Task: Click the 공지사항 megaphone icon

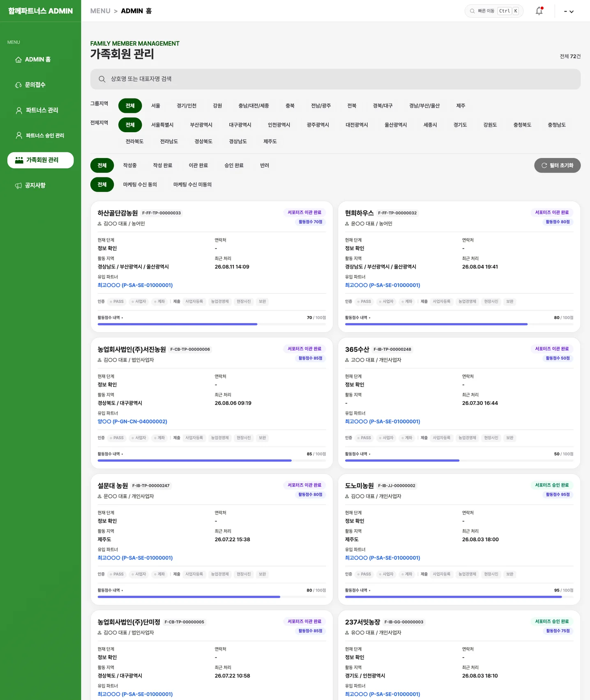Action: click(x=18, y=186)
